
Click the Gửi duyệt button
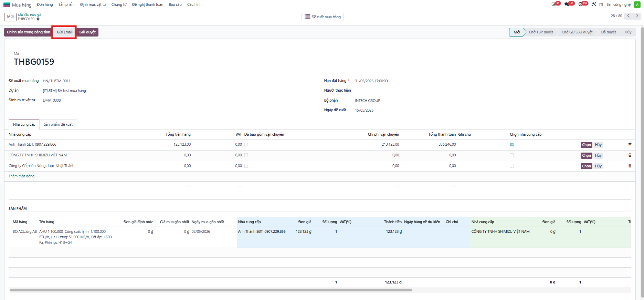point(87,32)
